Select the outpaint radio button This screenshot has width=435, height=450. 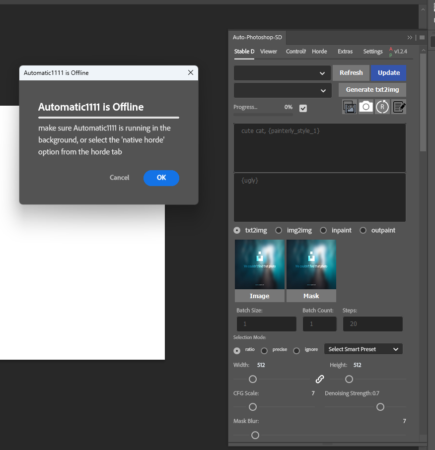(363, 230)
